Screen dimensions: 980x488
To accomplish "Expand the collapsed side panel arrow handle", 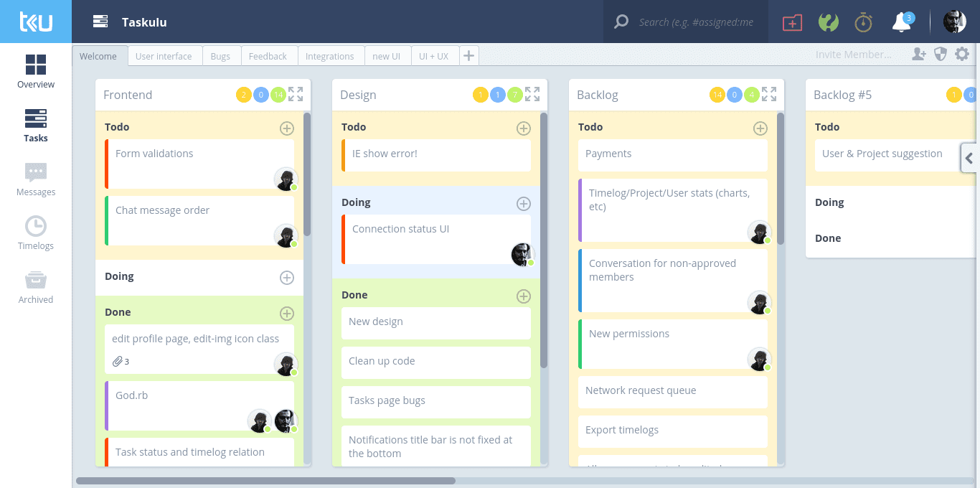I will pos(970,159).
